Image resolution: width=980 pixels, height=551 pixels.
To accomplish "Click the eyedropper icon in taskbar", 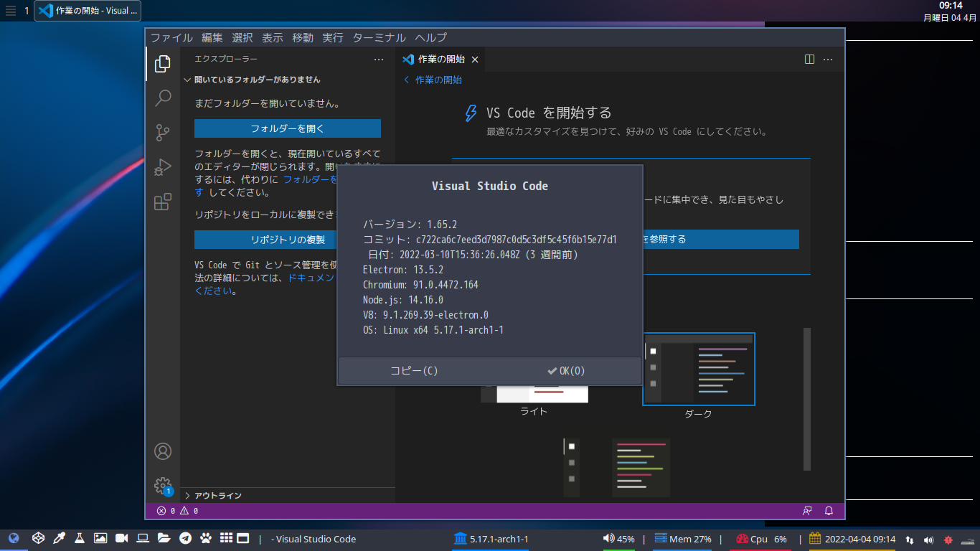I will (x=60, y=538).
